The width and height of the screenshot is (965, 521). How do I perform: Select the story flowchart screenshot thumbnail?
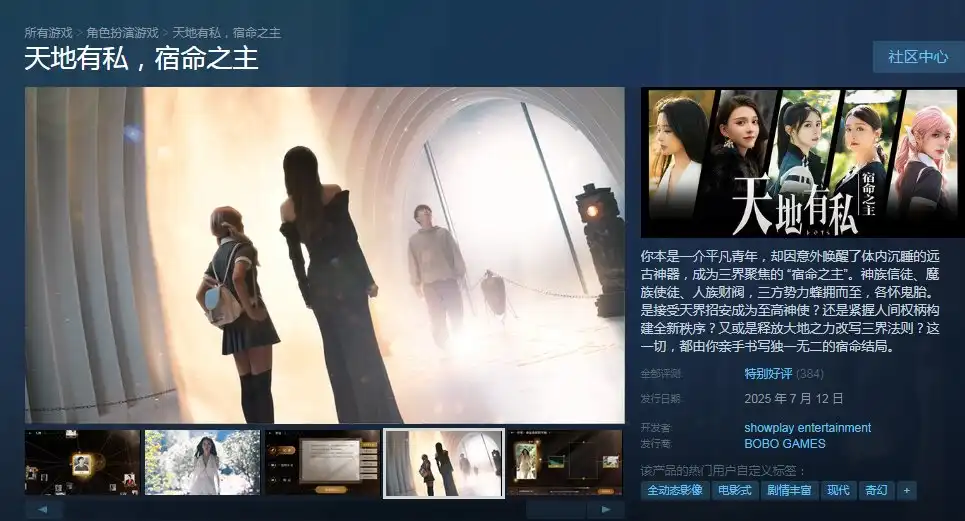(x=564, y=463)
